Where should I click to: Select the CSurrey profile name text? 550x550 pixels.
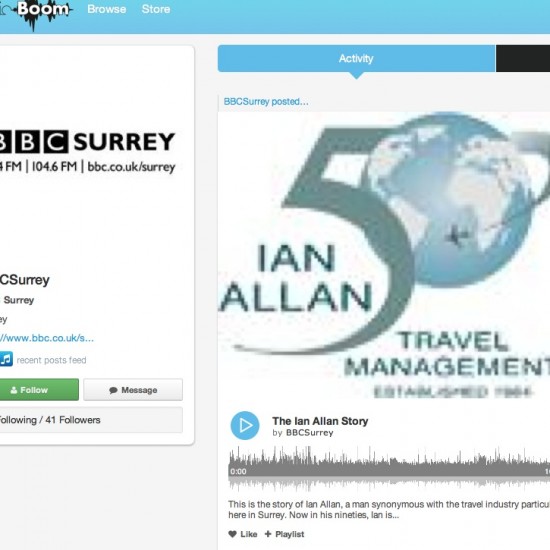pos(25,280)
